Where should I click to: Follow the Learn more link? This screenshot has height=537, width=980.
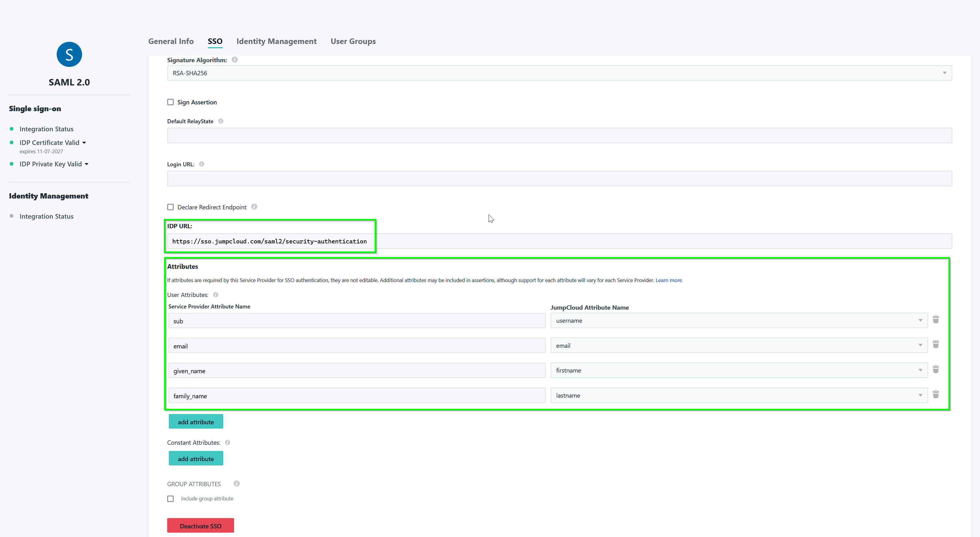[x=669, y=281]
